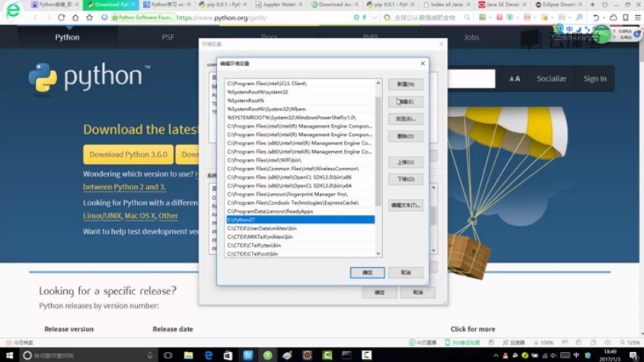Click 取消 in the background environment variables window
Image resolution: width=644 pixels, height=362 pixels.
418,292
